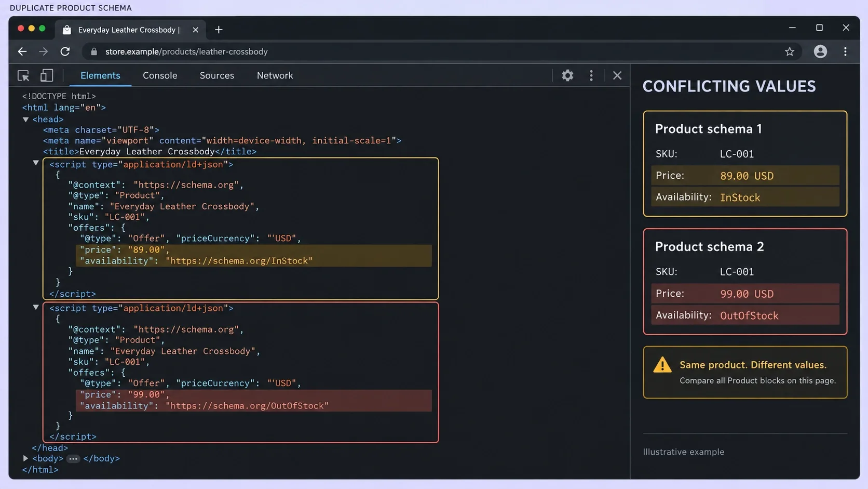Select the closing /head tag
This screenshot has width=868, height=489.
coord(50,448)
